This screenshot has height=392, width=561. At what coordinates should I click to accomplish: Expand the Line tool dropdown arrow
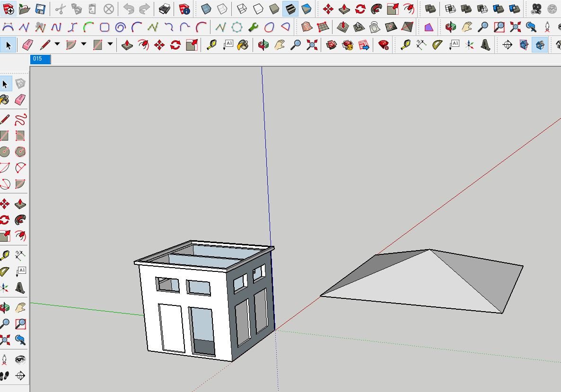coord(57,44)
